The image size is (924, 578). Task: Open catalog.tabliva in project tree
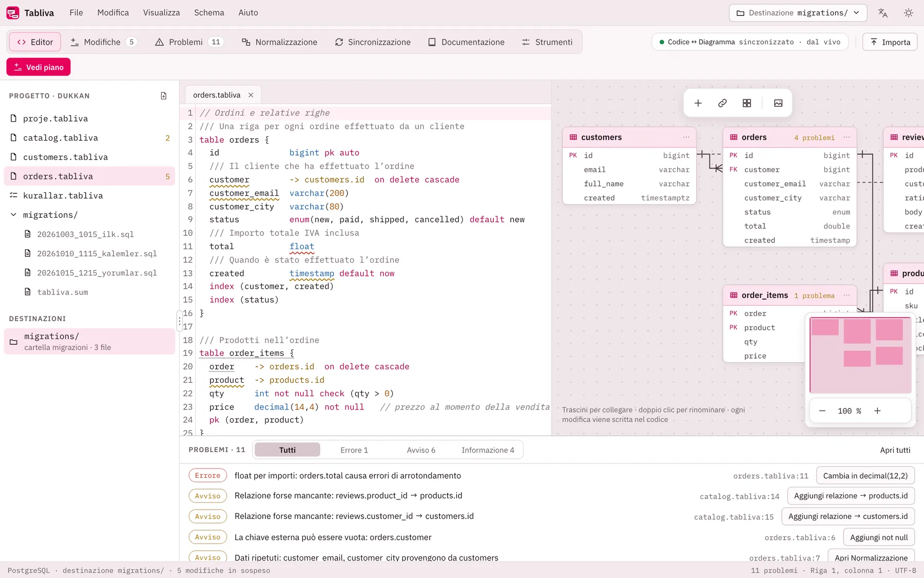click(x=90, y=138)
